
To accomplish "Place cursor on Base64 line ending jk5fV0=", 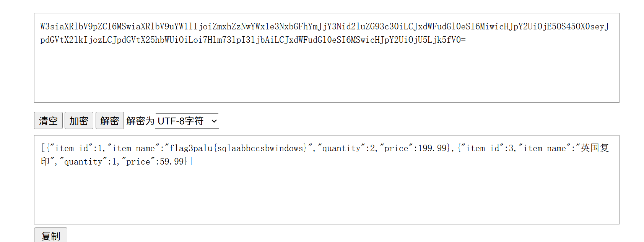I will 253,40.
